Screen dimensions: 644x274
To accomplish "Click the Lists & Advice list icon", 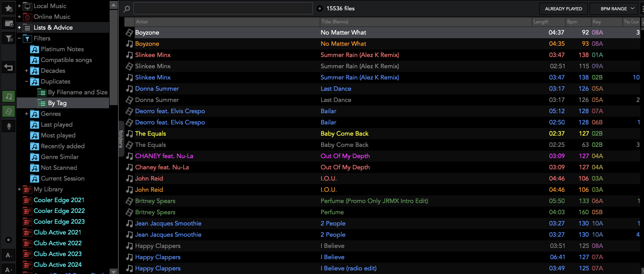I will click(x=27, y=27).
